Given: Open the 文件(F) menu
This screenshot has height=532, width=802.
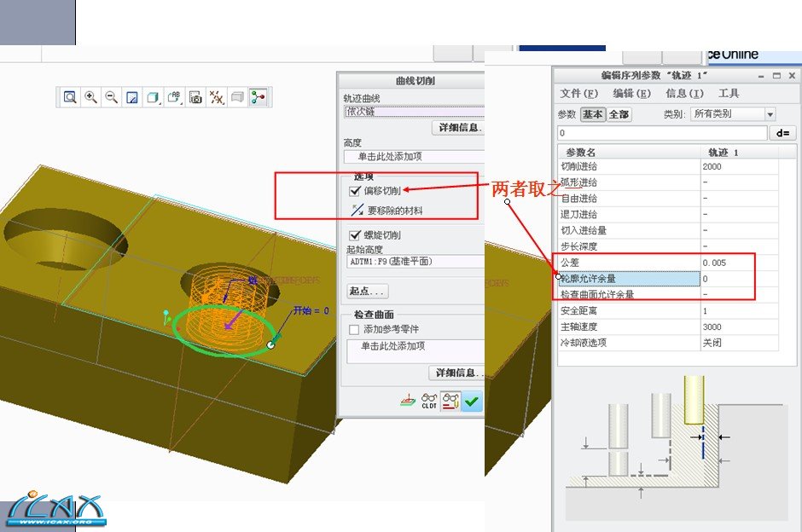Looking at the screenshot, I should [578, 94].
